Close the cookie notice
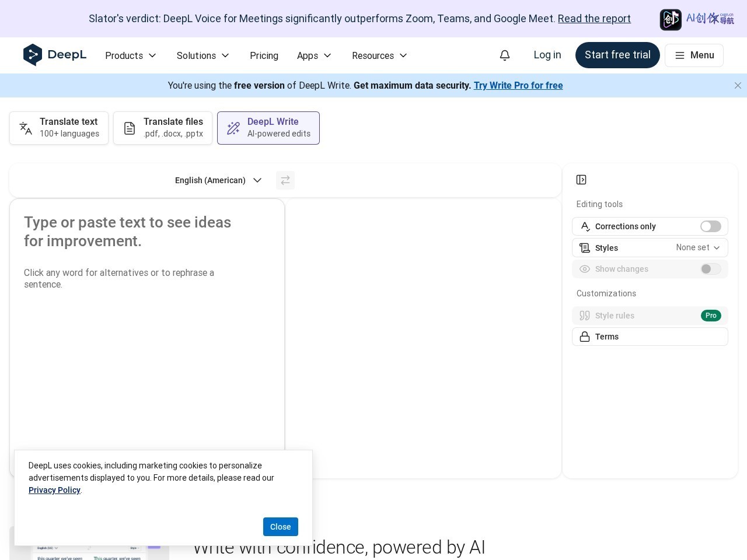This screenshot has height=560, width=747. point(281,527)
